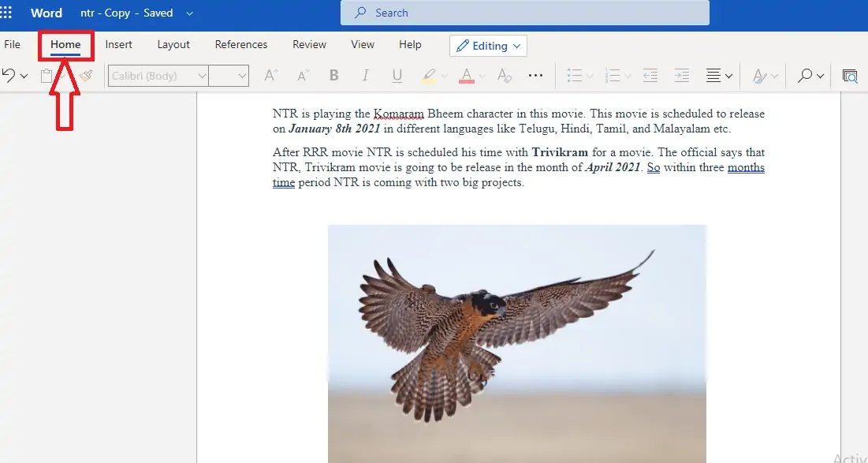This screenshot has width=868, height=463.
Task: Open the File menu
Action: (x=12, y=45)
